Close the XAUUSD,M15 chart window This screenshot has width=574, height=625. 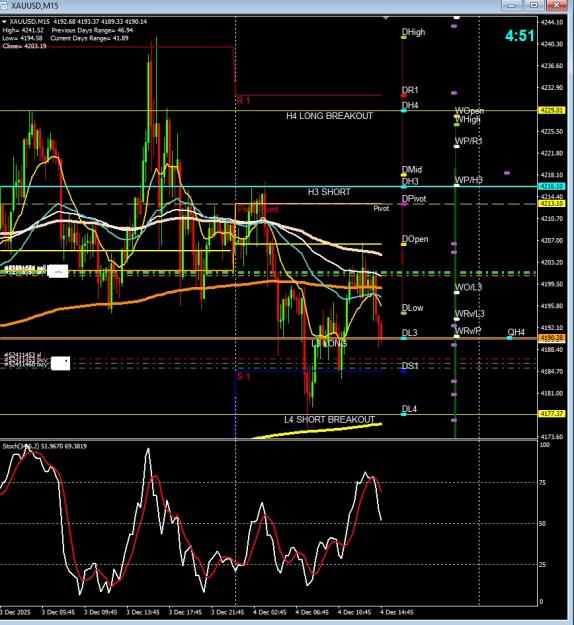pos(557,5)
